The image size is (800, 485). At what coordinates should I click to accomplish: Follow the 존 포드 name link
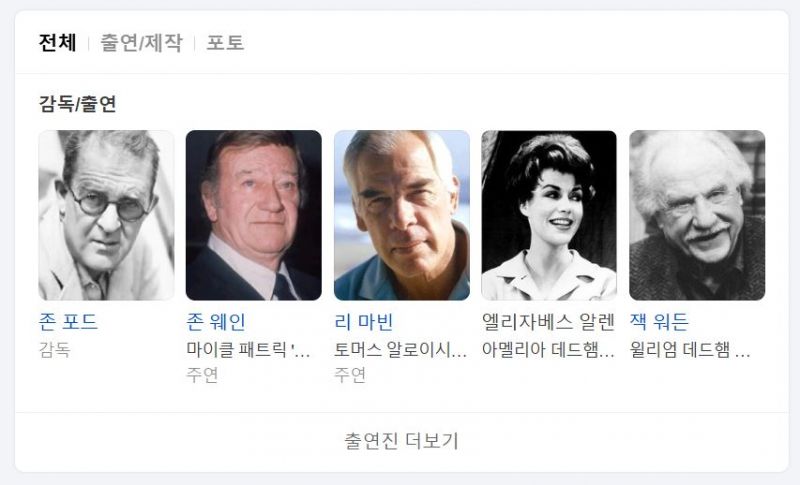tap(68, 322)
